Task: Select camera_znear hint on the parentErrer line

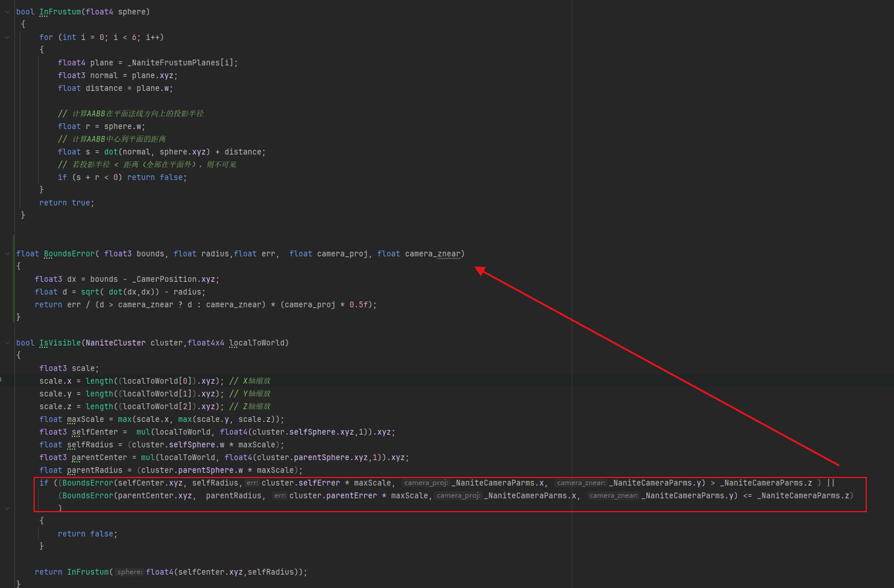Action: (613, 495)
